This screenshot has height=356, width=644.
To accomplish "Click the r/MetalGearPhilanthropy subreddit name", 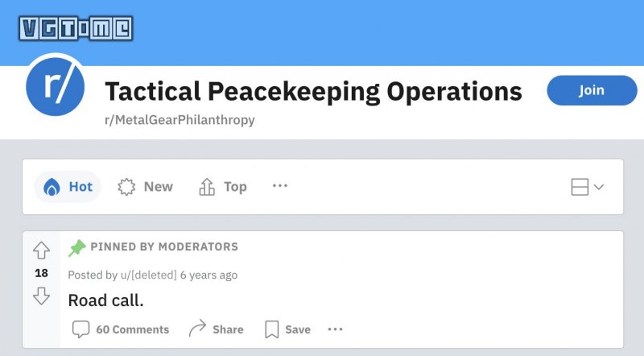I will 180,120.
